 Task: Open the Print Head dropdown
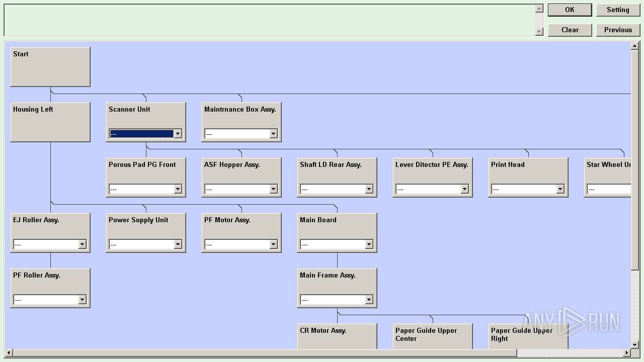[560, 189]
